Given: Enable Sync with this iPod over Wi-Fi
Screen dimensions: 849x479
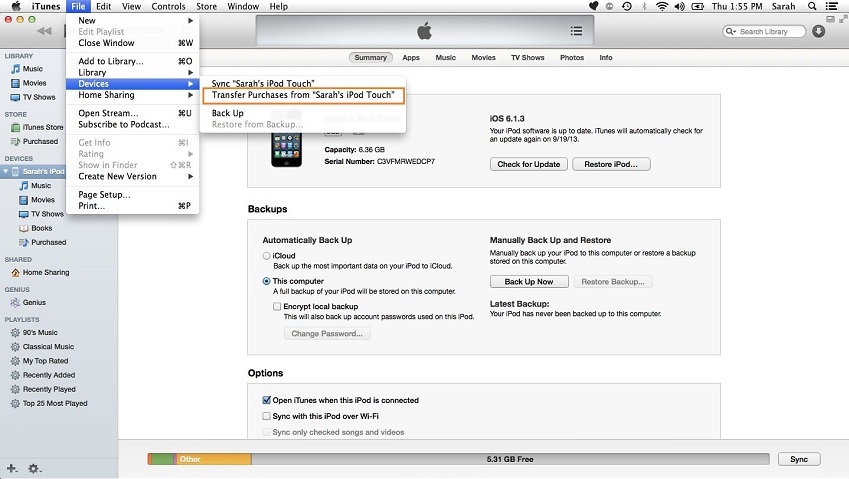Looking at the screenshot, I should pos(266,415).
